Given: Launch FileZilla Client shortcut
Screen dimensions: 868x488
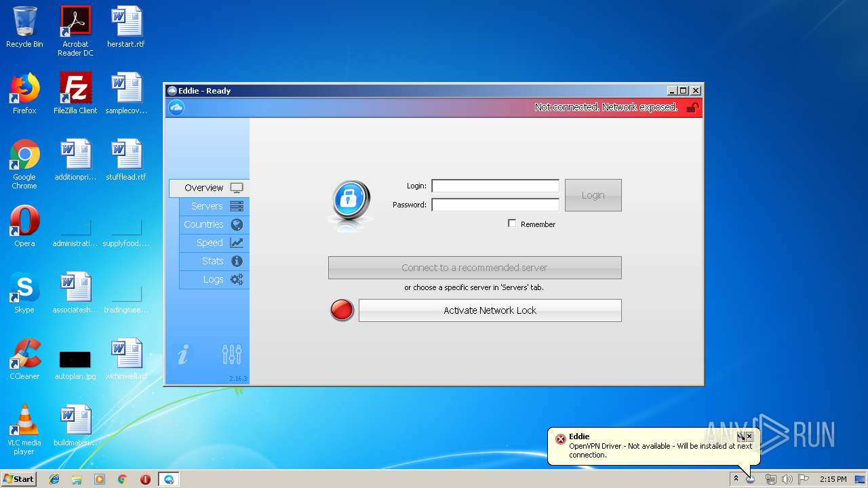Looking at the screenshot, I should pyautogui.click(x=75, y=94).
